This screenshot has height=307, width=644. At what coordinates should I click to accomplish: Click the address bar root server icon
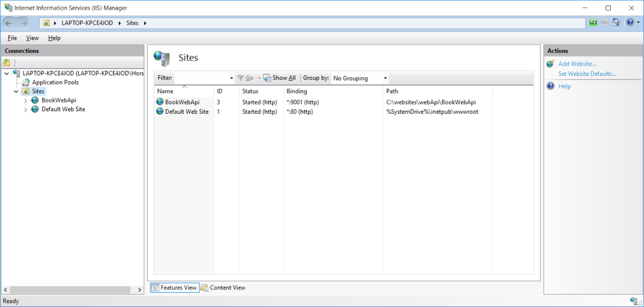[46, 23]
